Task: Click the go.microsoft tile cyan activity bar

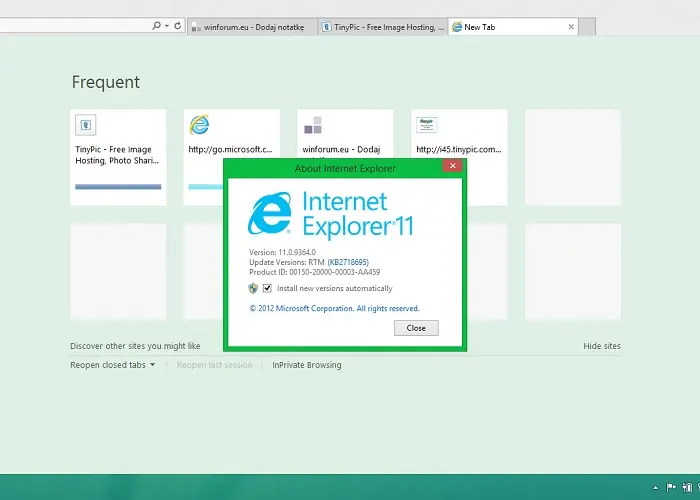Action: click(206, 187)
